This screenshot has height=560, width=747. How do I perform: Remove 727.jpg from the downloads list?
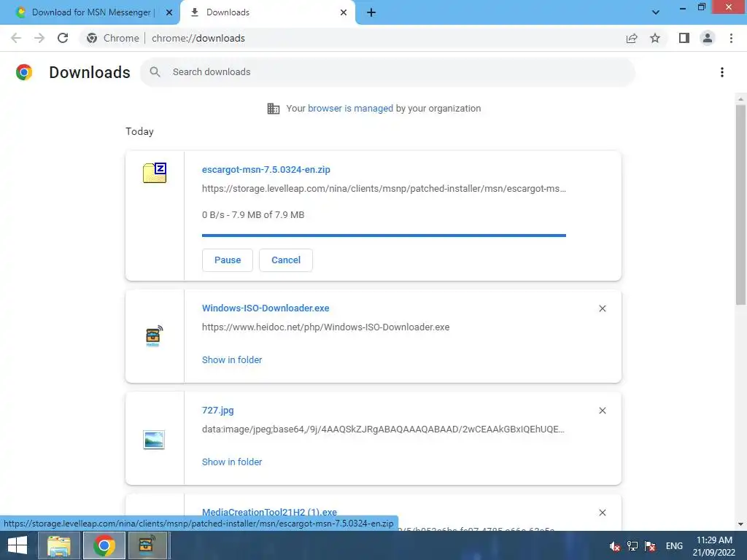[x=602, y=411]
